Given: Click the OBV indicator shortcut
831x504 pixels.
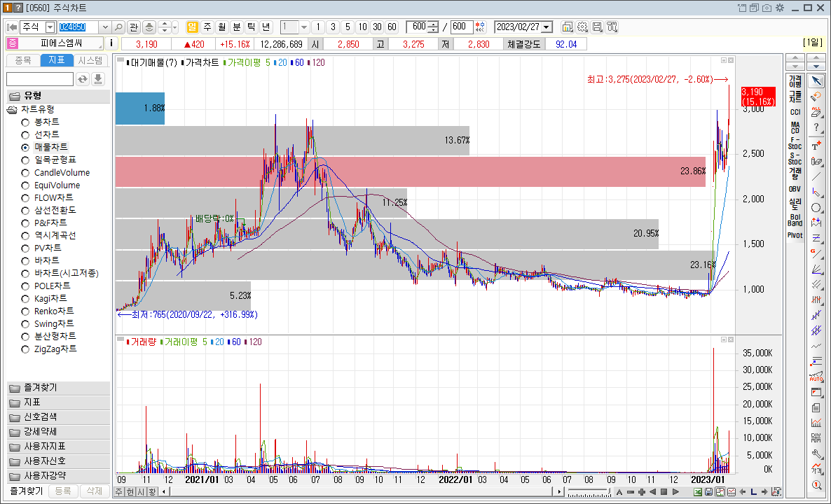Looking at the screenshot, I should coord(795,189).
